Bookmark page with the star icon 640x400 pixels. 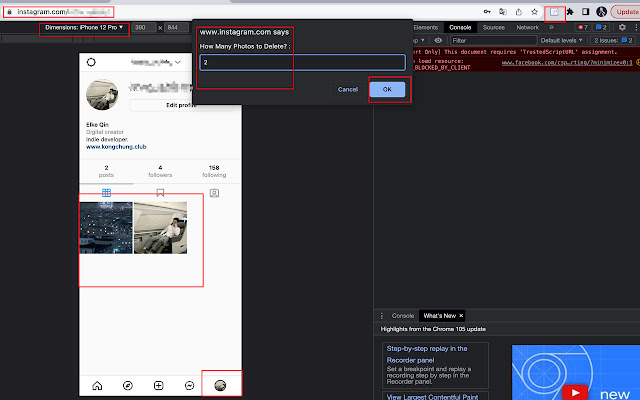click(536, 11)
